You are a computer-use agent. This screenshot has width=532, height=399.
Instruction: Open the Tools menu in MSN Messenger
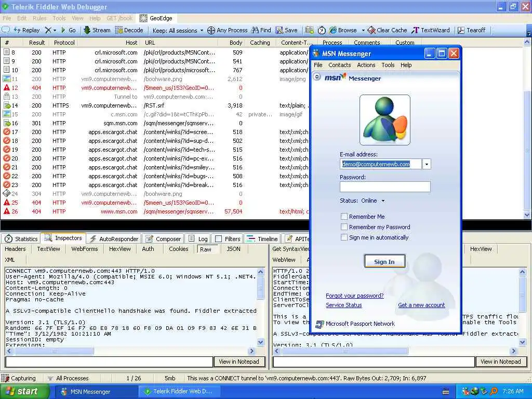coord(388,65)
